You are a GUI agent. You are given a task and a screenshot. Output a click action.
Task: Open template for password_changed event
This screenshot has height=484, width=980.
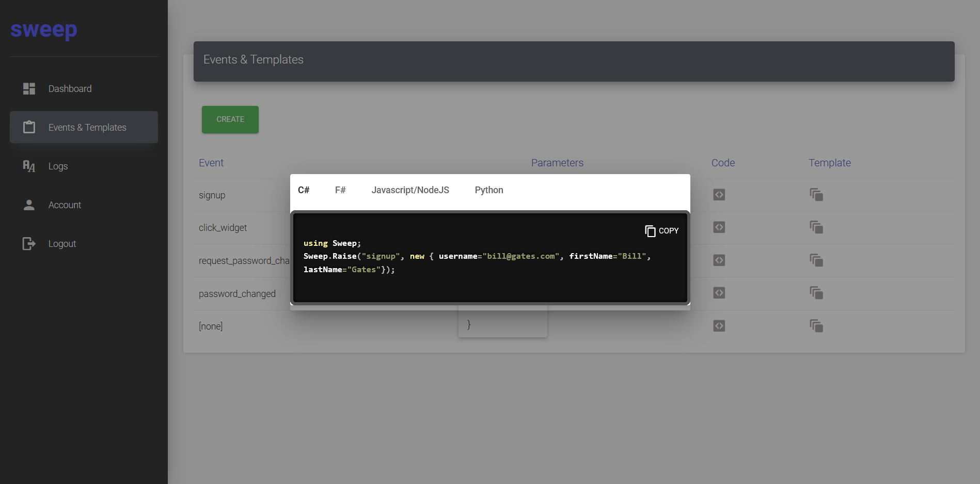click(x=816, y=293)
